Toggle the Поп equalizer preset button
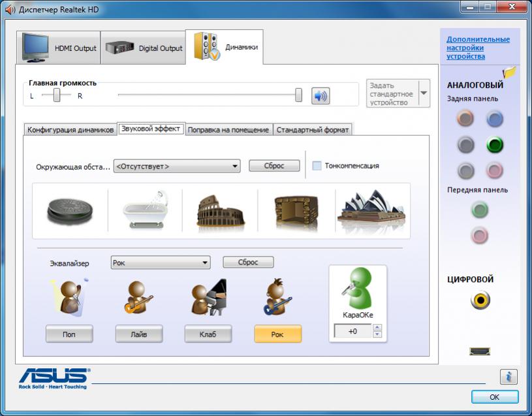 tap(69, 334)
